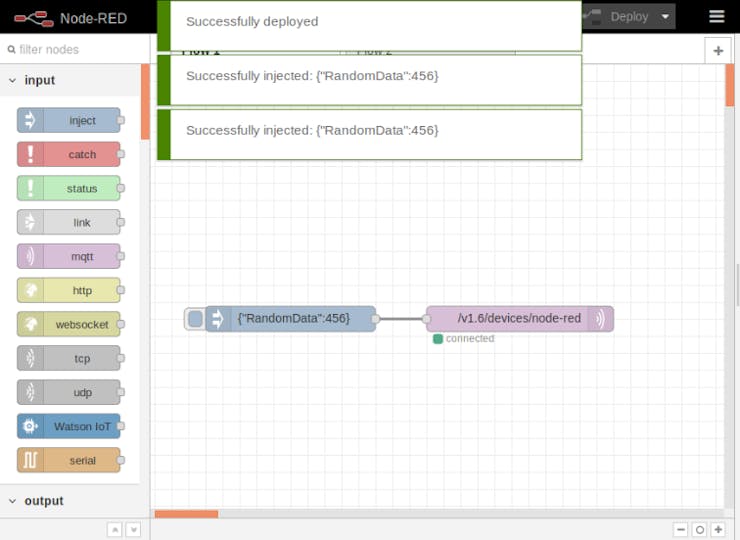Image resolution: width=740 pixels, height=540 pixels.
Task: Add a new flow tab
Action: (x=718, y=51)
